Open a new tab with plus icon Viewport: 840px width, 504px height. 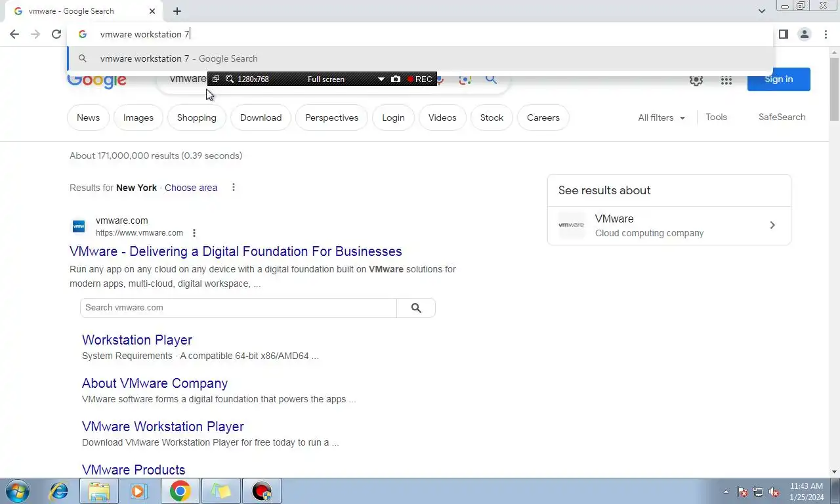point(177,11)
